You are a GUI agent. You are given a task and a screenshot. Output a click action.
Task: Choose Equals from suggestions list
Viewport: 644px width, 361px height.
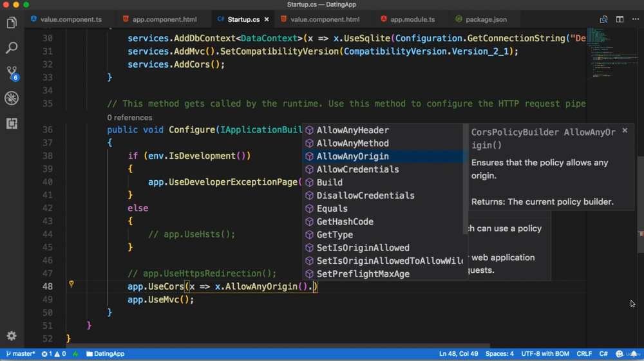pyautogui.click(x=384, y=208)
